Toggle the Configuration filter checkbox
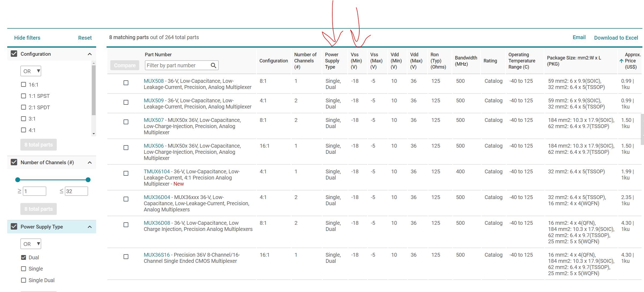 (x=14, y=54)
